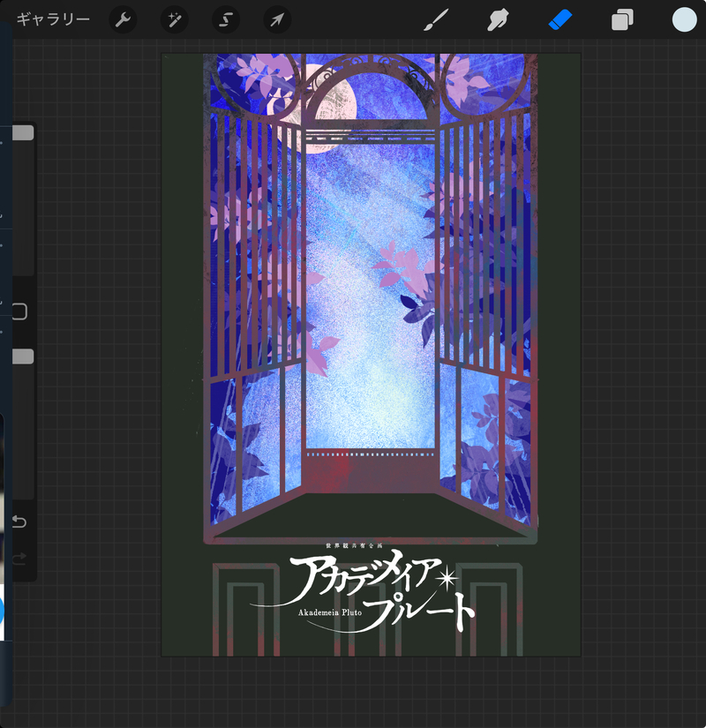Open the Adjustments magic wand menu
Viewport: 706px width, 728px height.
(x=174, y=20)
